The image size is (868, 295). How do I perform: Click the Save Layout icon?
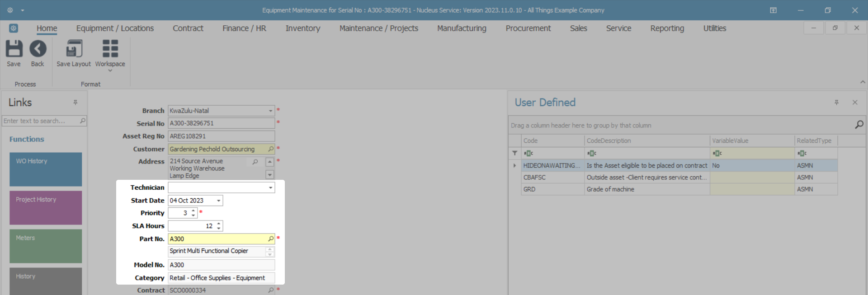pos(74,48)
